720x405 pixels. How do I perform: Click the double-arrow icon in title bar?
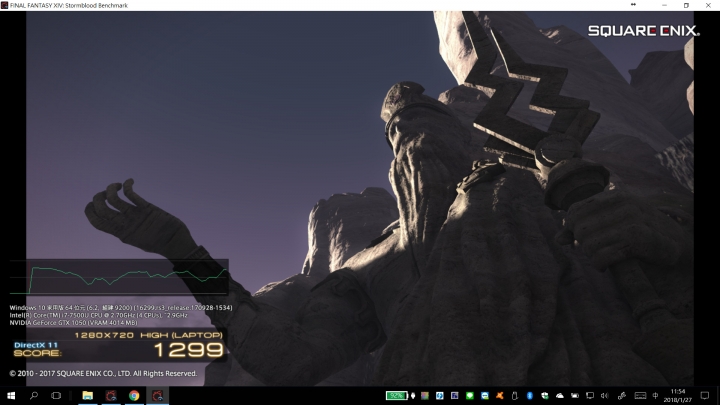(x=633, y=5)
